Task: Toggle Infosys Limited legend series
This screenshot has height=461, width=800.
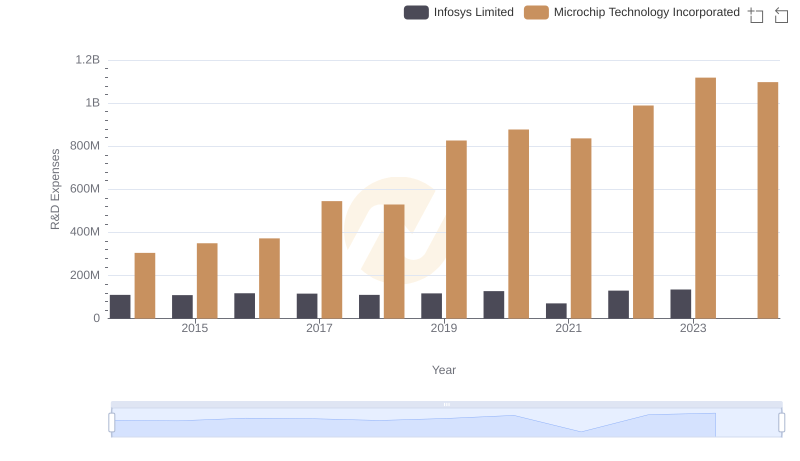Action: coord(459,12)
